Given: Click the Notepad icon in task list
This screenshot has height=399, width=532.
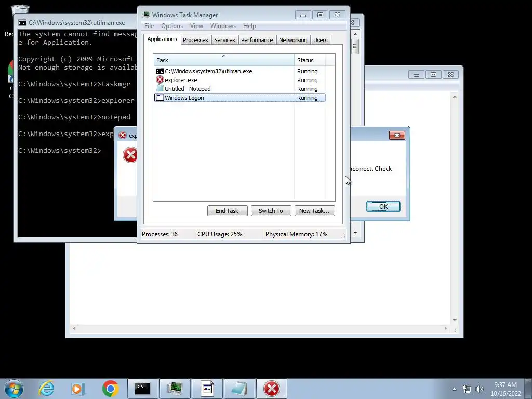Looking at the screenshot, I should click(x=160, y=88).
